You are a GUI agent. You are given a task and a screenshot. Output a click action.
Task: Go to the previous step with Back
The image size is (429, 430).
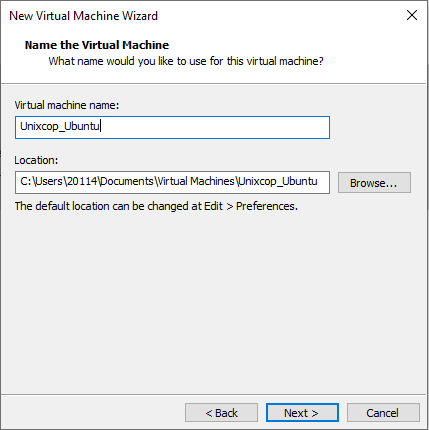221,413
